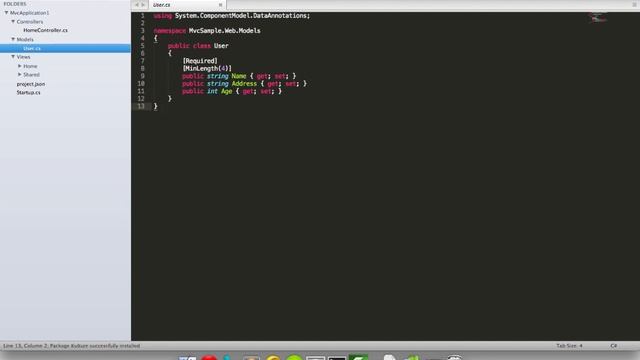Click System.ComponentModel.DataAnnotations text
Image resolution: width=640 pixels, height=360 pixels.
pyautogui.click(x=242, y=16)
